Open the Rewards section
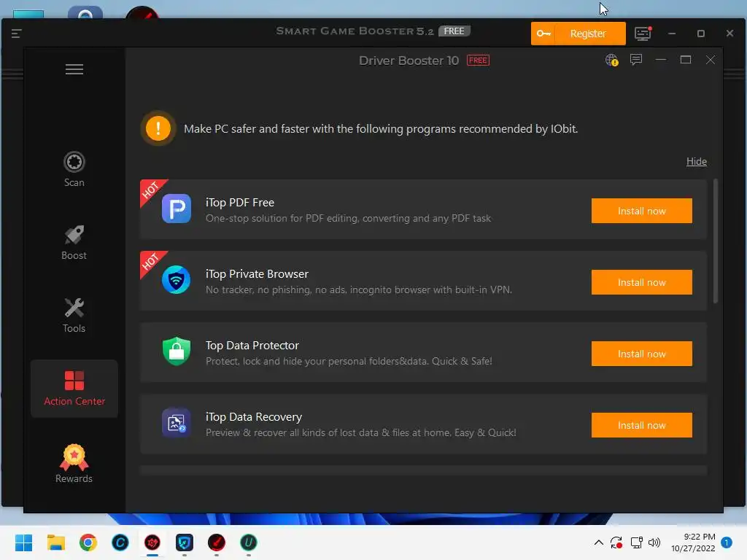This screenshot has height=560, width=747. (x=74, y=464)
